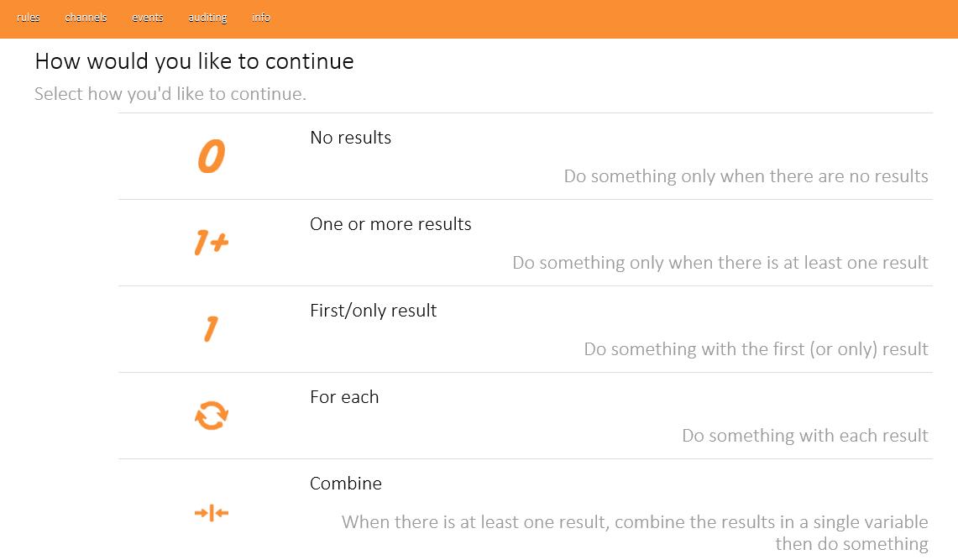Pick the First/only result title

[373, 311]
